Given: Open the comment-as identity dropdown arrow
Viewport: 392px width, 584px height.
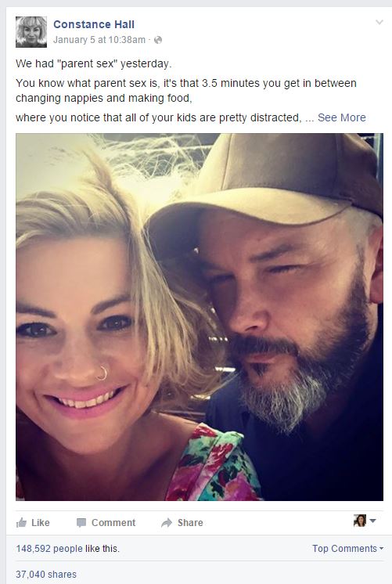Looking at the screenshot, I should pos(372,521).
